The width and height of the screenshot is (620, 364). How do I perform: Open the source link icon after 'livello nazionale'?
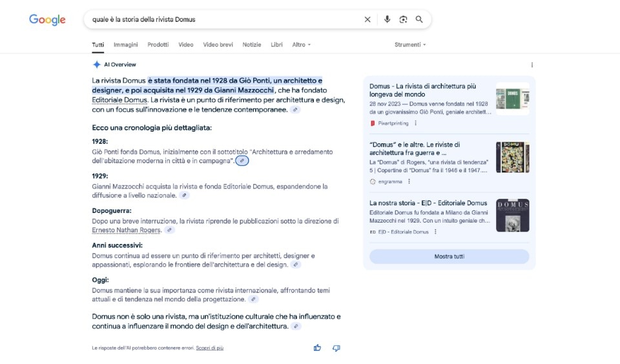(x=184, y=196)
